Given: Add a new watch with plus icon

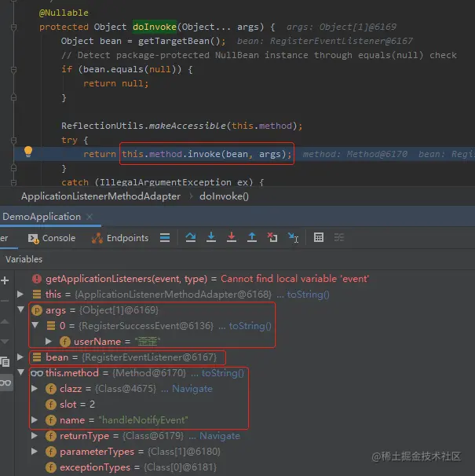Looking at the screenshot, I should (x=5, y=280).
